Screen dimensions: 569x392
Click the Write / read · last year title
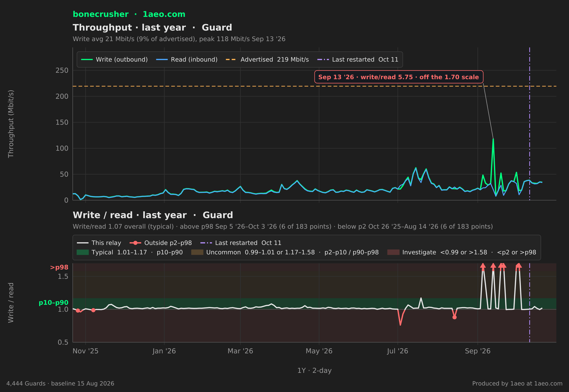tap(153, 215)
